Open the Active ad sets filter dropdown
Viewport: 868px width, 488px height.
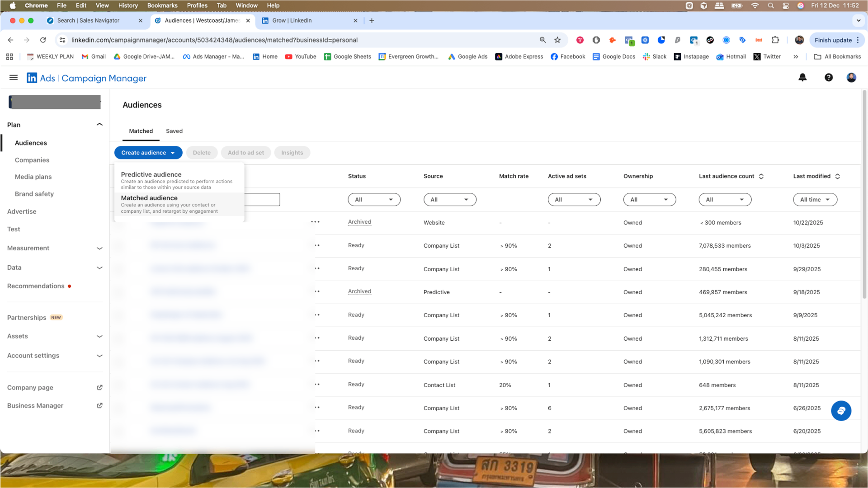pos(574,200)
